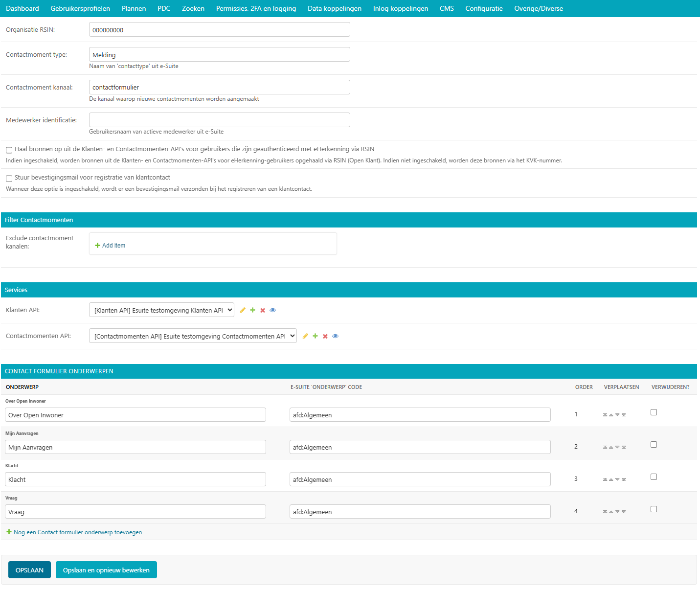Screen dimensions: 700x591
Task: Move 'Klacht' to the top
Action: point(605,479)
